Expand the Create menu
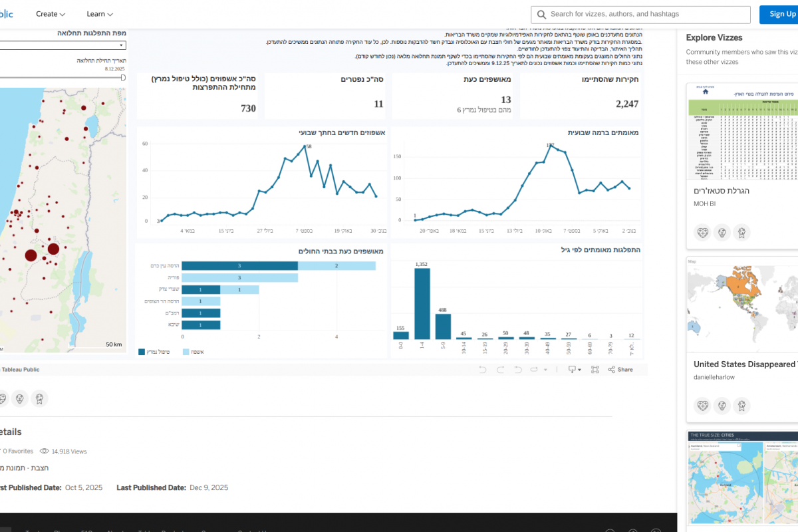This screenshot has height=532, width=798. point(51,14)
